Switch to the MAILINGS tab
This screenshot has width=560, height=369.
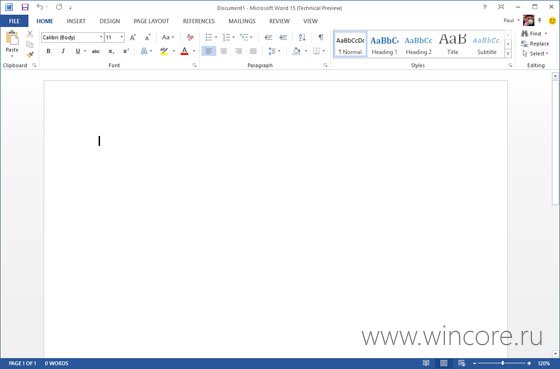pyautogui.click(x=242, y=21)
